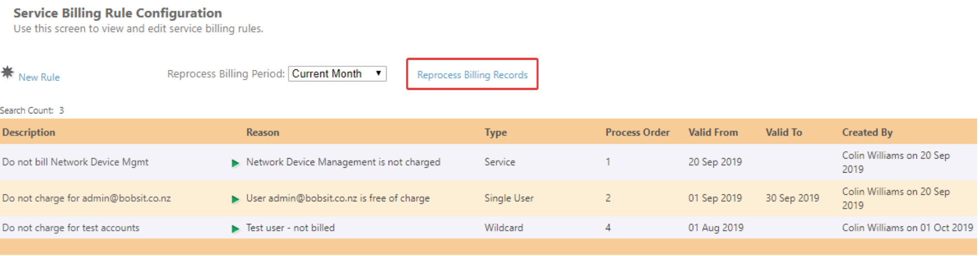Sort by Type column header
This screenshot has height=256, width=980.
pos(495,132)
